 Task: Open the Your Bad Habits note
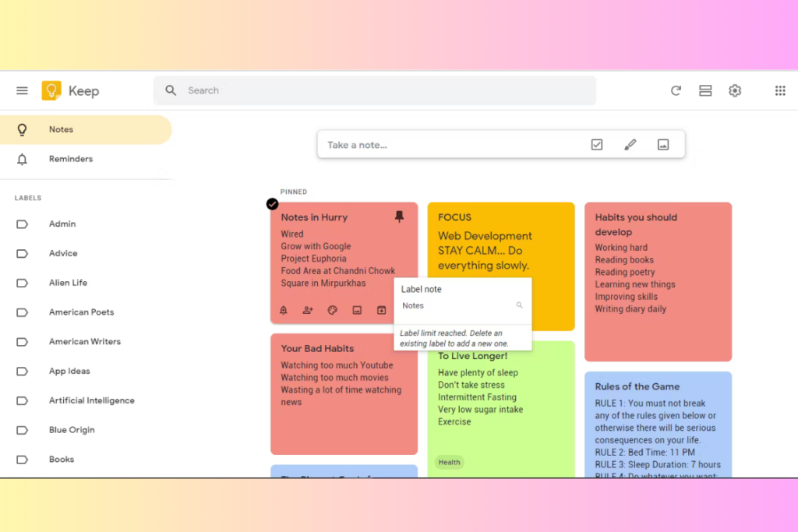pyautogui.click(x=344, y=394)
